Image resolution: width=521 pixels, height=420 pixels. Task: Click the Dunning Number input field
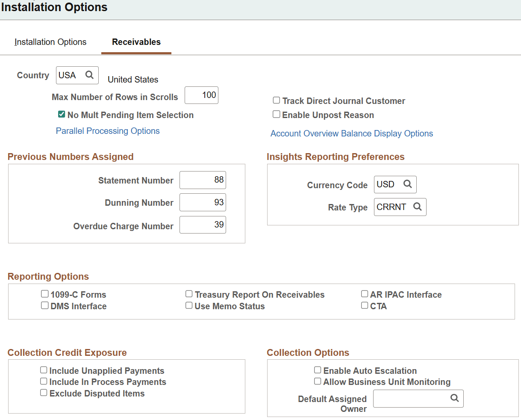pyautogui.click(x=203, y=202)
